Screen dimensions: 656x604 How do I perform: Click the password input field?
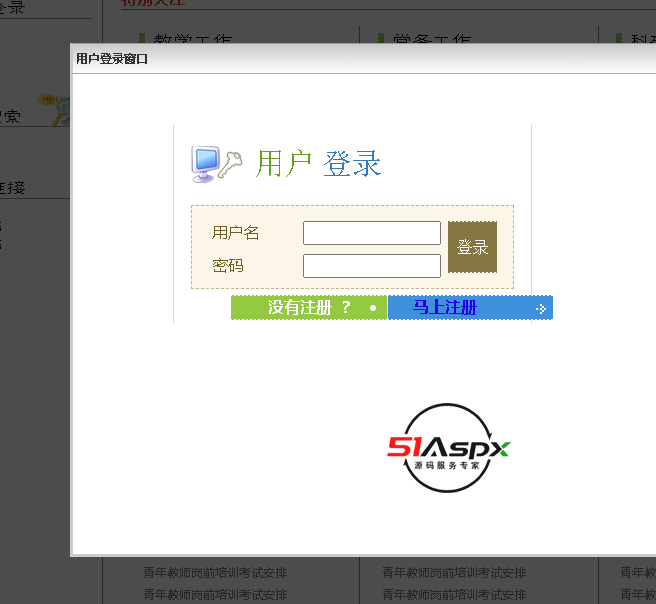(x=372, y=266)
